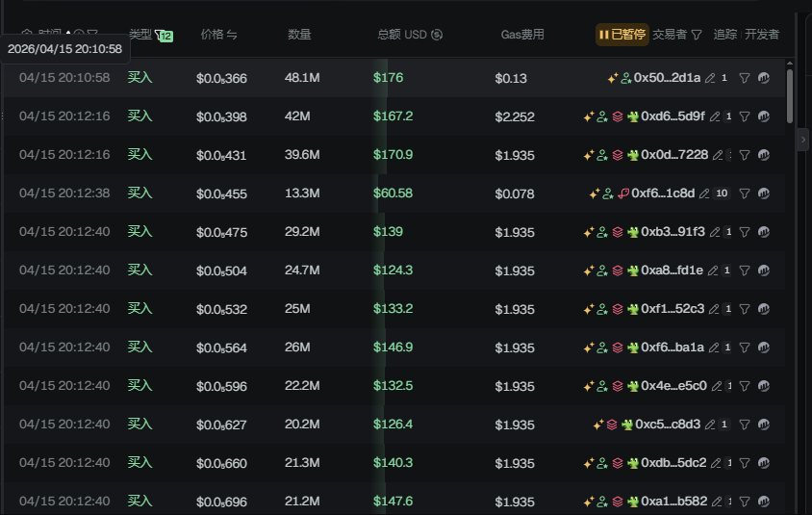Click the trades list vertical scrollbar thumb

[x=790, y=96]
